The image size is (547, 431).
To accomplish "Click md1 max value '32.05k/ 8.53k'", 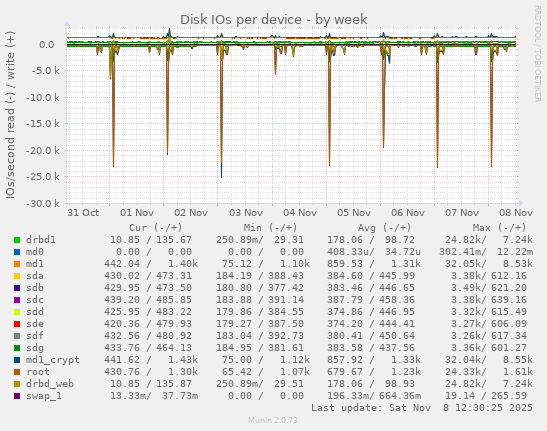I will tap(489, 264).
